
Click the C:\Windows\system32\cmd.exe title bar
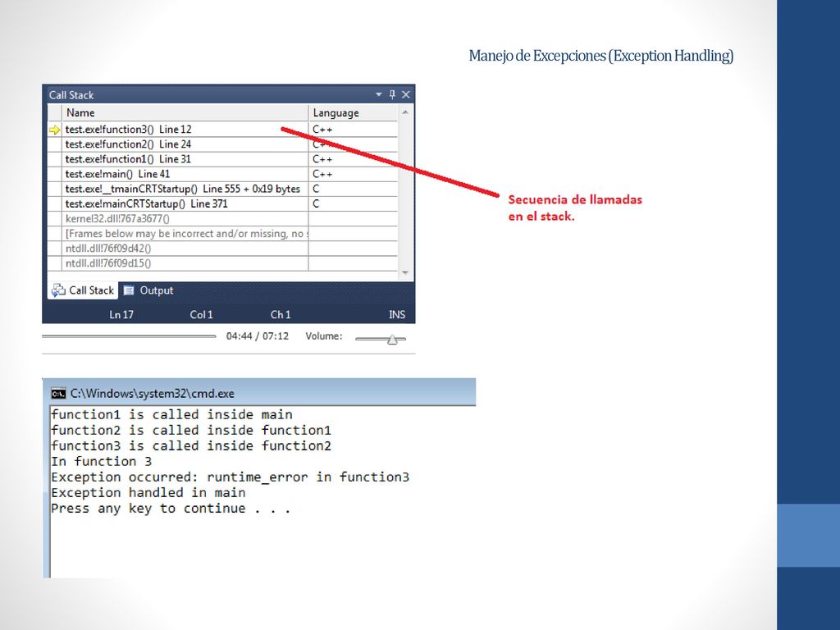259,393
